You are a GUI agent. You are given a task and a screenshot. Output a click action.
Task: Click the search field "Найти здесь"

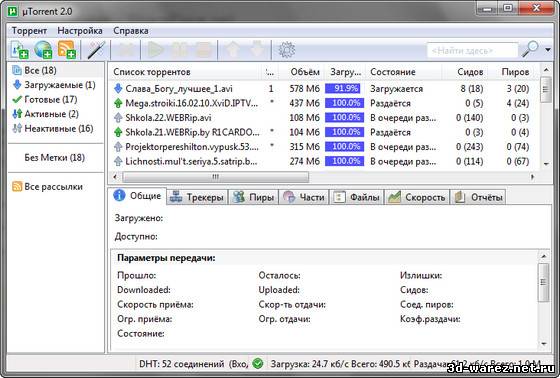472,50
